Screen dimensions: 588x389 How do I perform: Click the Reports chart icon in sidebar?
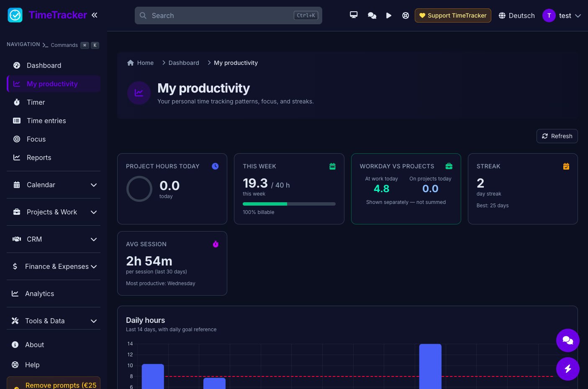click(x=17, y=157)
